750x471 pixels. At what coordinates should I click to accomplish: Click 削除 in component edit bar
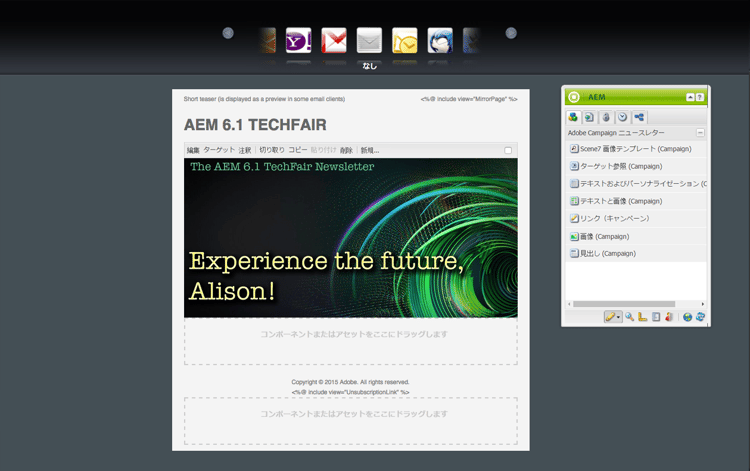click(x=346, y=150)
